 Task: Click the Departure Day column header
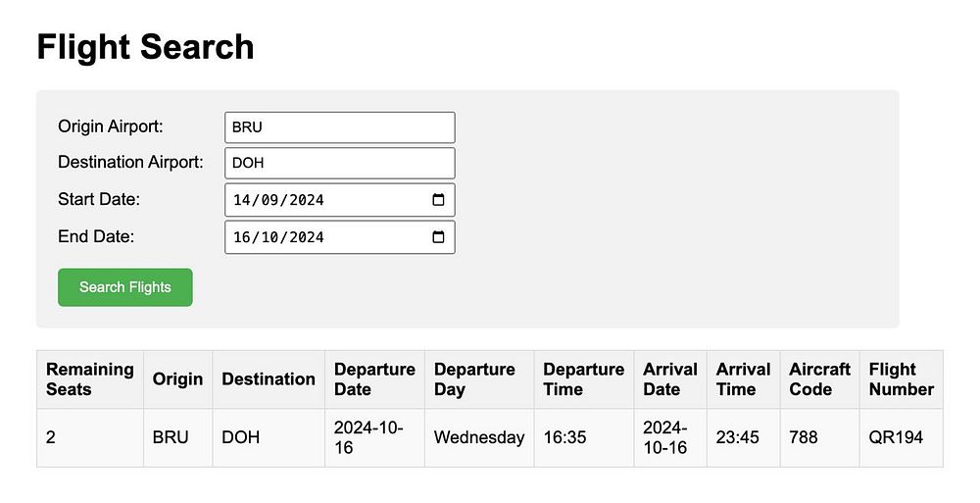pyautogui.click(x=474, y=379)
